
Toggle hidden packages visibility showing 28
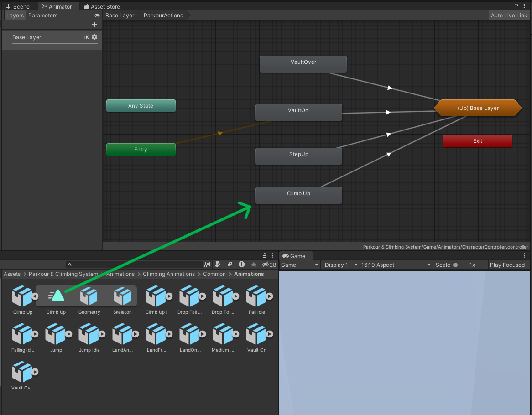click(x=269, y=265)
